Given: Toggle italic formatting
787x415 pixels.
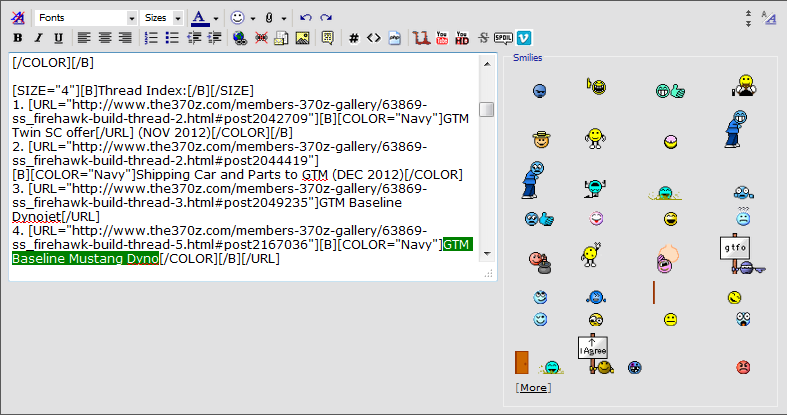Looking at the screenshot, I should [x=38, y=38].
